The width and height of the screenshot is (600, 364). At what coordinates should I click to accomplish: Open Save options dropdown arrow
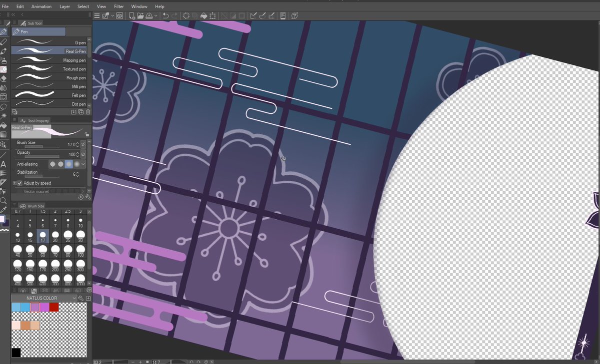[156, 15]
